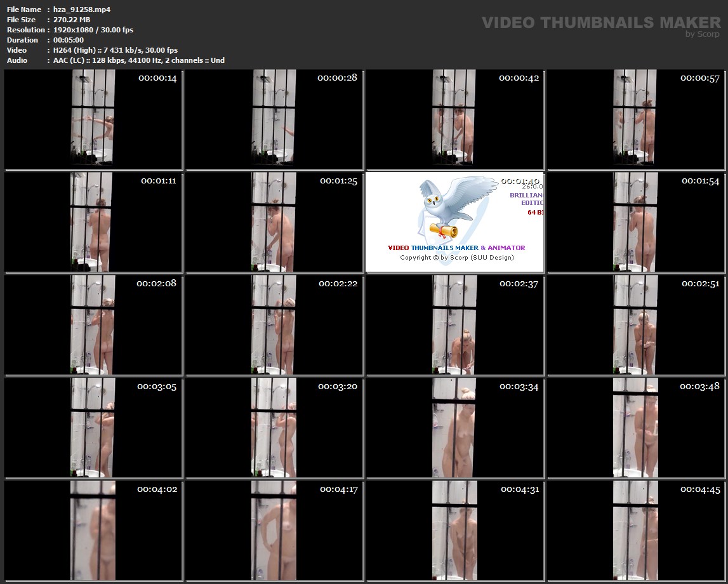
Task: Open the frame stamped 00:02:22
Action: click(274, 325)
